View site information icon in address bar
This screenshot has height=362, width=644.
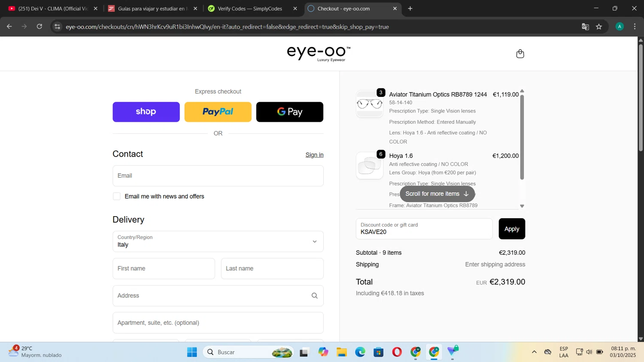57,27
